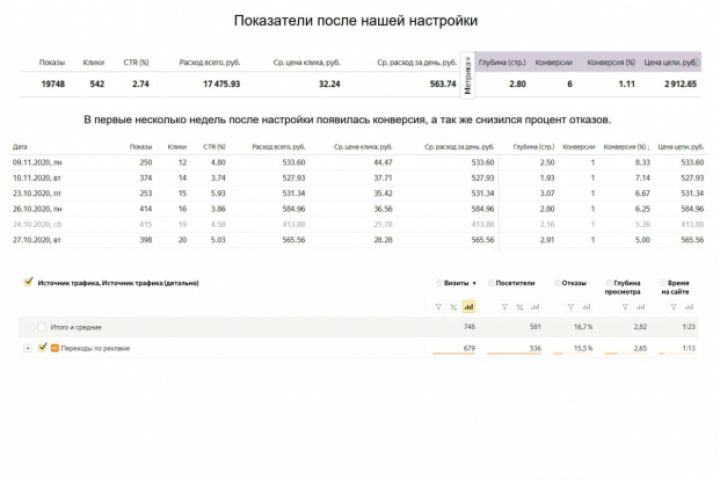This screenshot has width=720, height=480.
Task: Click Переходы по рекламе row label
Action: pyautogui.click(x=95, y=348)
